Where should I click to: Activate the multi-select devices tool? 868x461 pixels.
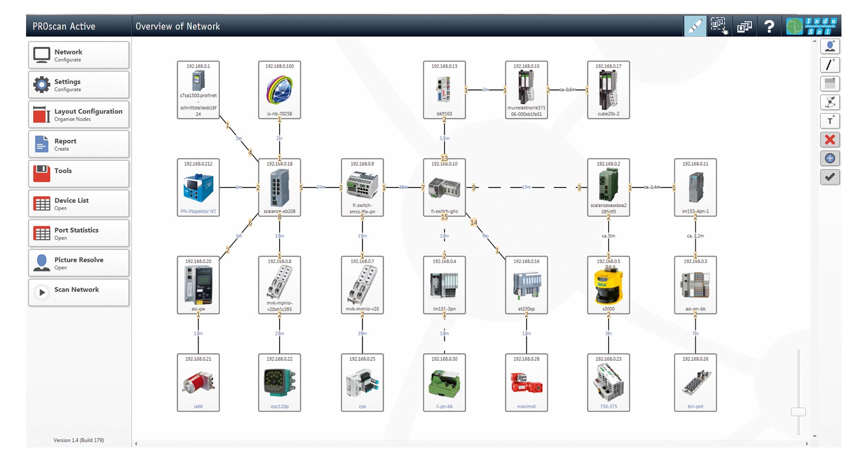[x=719, y=26]
